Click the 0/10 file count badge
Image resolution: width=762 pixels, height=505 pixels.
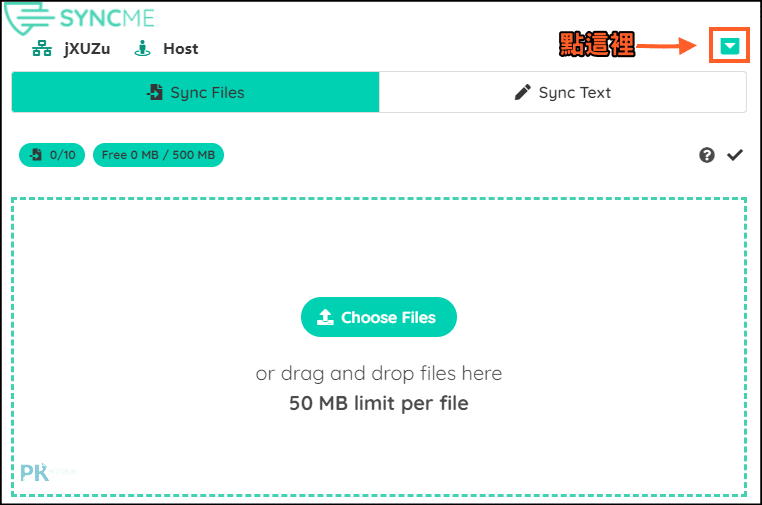pyautogui.click(x=52, y=155)
